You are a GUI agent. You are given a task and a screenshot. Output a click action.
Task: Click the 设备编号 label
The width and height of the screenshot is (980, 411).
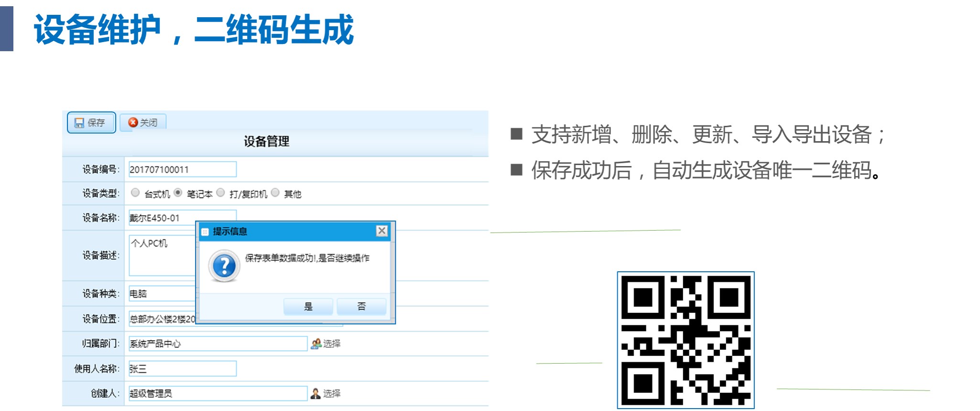coord(101,169)
